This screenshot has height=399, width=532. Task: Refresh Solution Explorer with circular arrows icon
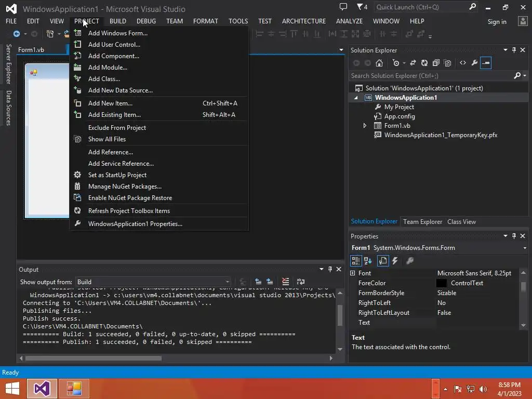pyautogui.click(x=424, y=63)
